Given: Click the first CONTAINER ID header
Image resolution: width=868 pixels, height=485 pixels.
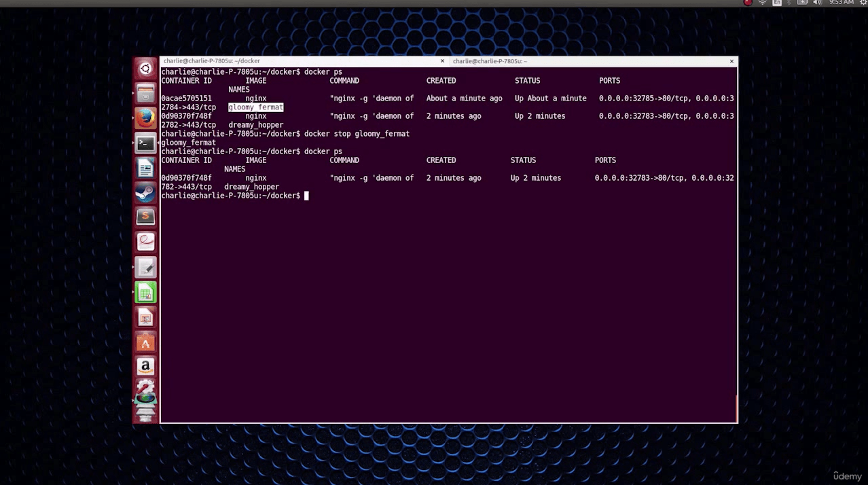Looking at the screenshot, I should click(186, 81).
